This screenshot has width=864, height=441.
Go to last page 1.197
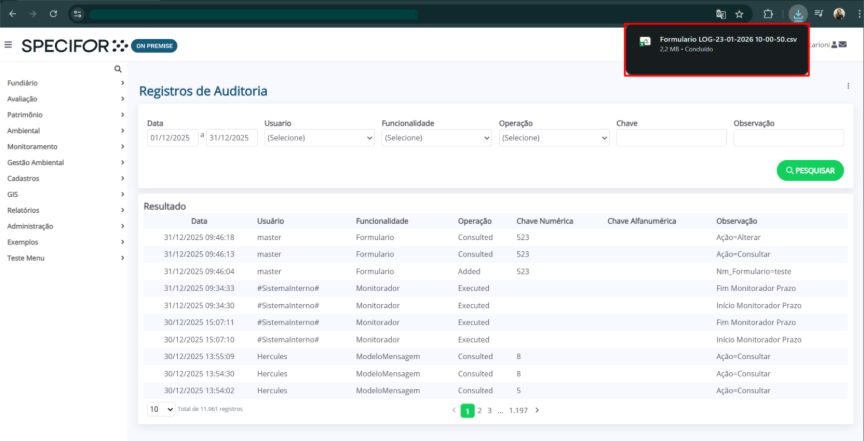click(x=519, y=410)
